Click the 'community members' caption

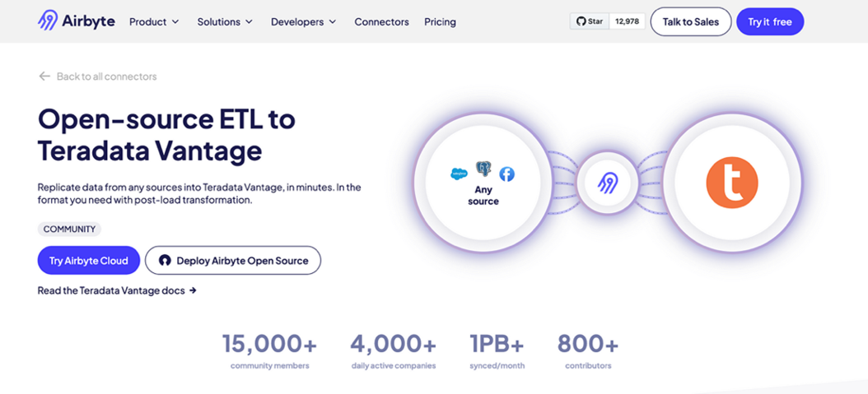(269, 366)
